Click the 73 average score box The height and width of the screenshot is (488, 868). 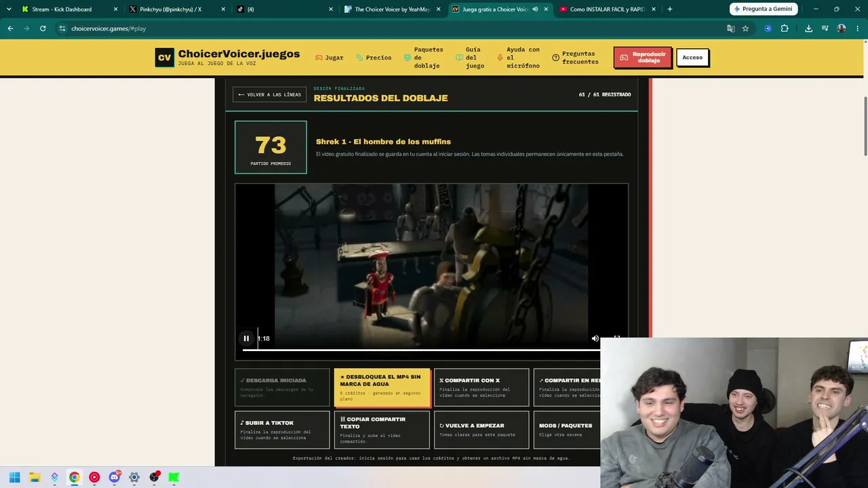tap(271, 147)
